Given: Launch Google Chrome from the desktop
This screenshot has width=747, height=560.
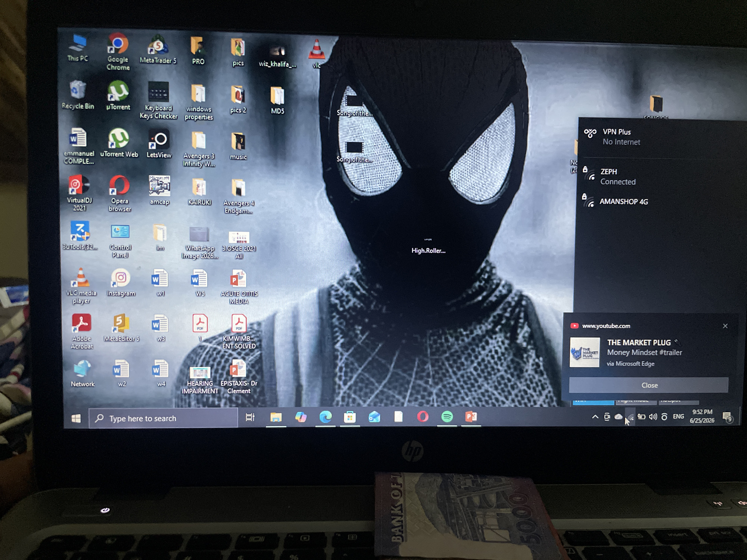Looking at the screenshot, I should (118, 52).
